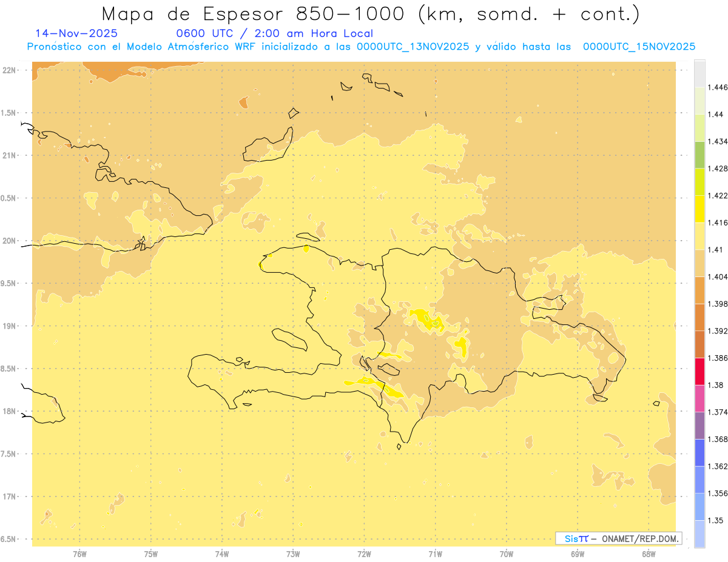Click the latitude label '22N'
The image size is (728, 562).
(9, 70)
